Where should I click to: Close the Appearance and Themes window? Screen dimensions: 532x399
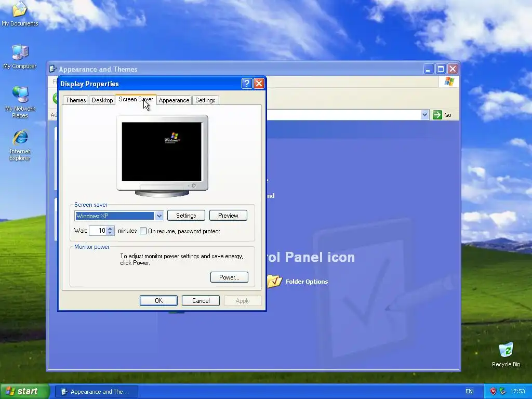click(x=453, y=69)
